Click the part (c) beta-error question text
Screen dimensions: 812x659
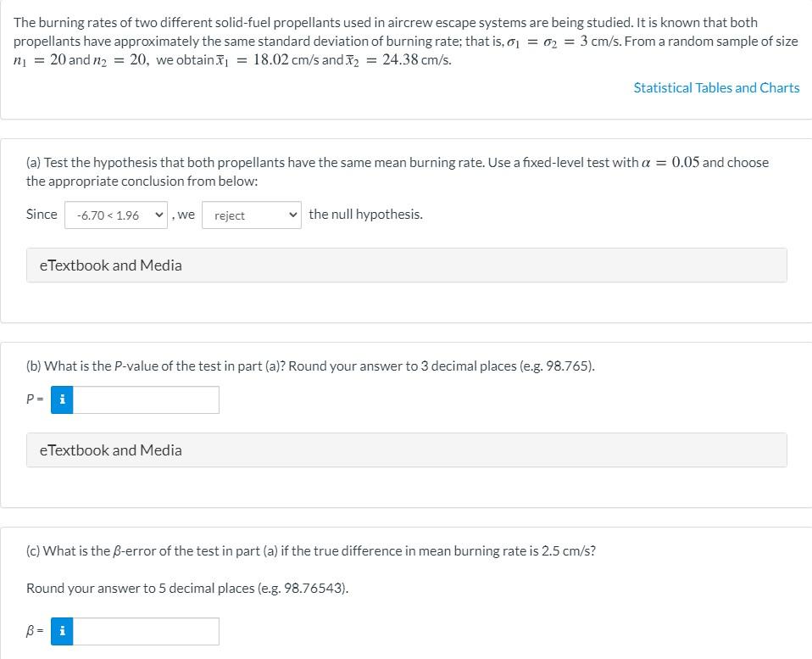point(311,550)
